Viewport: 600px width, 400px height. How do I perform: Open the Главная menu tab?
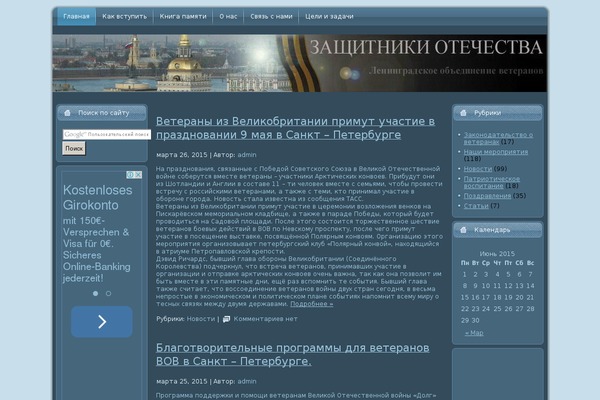[76, 16]
